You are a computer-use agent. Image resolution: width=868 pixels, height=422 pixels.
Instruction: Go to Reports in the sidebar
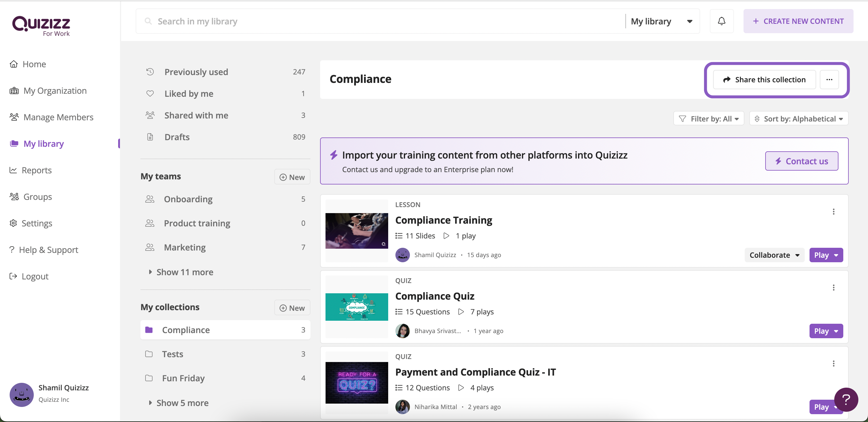(x=36, y=170)
